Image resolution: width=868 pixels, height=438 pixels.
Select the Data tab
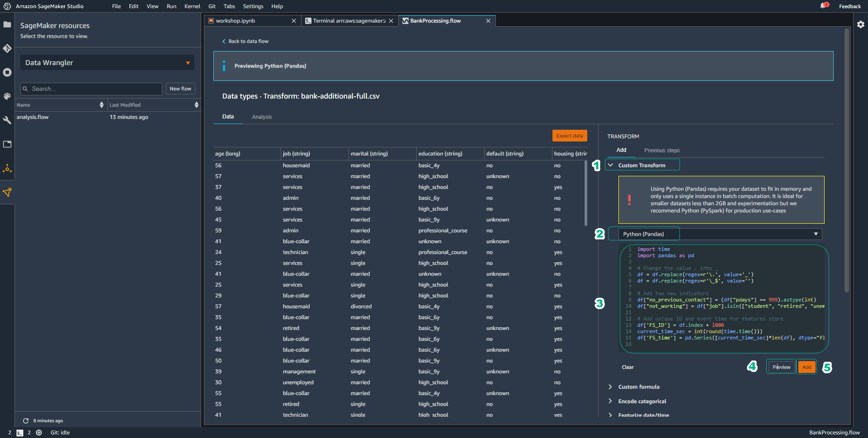(228, 117)
